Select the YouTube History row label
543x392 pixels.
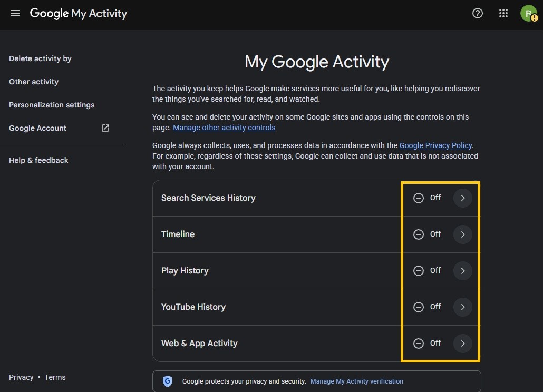coord(193,307)
